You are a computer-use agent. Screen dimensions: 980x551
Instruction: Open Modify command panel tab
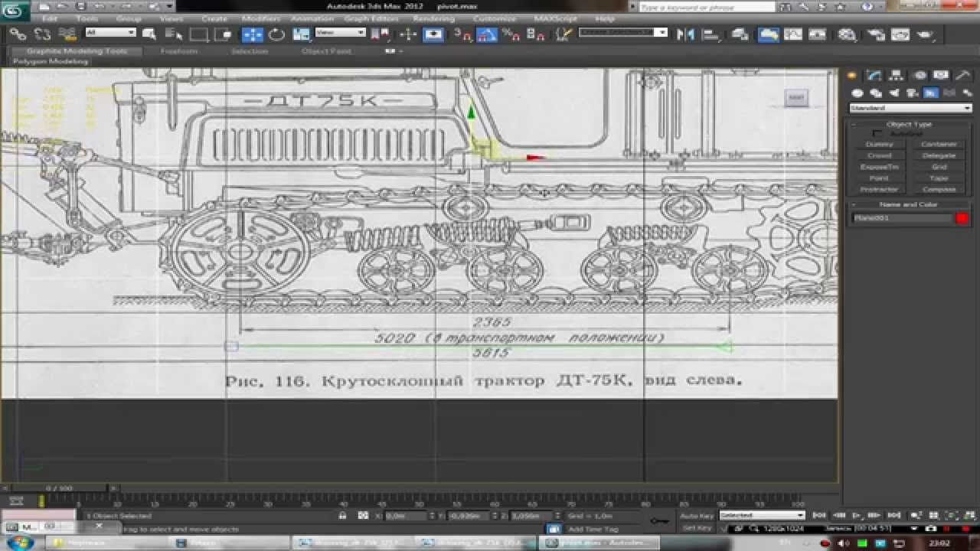click(875, 76)
